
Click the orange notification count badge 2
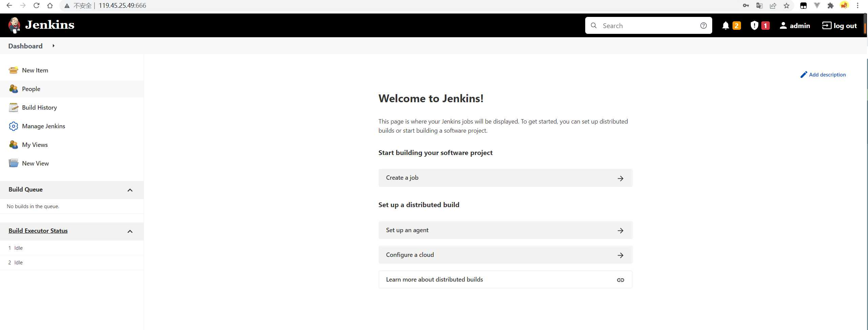[737, 26]
